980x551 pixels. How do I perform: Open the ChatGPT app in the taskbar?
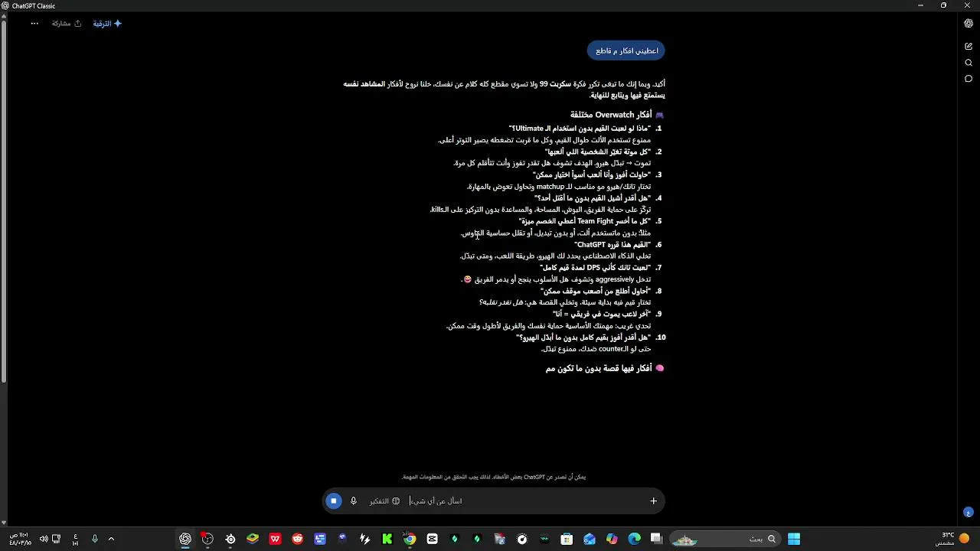pos(185,539)
